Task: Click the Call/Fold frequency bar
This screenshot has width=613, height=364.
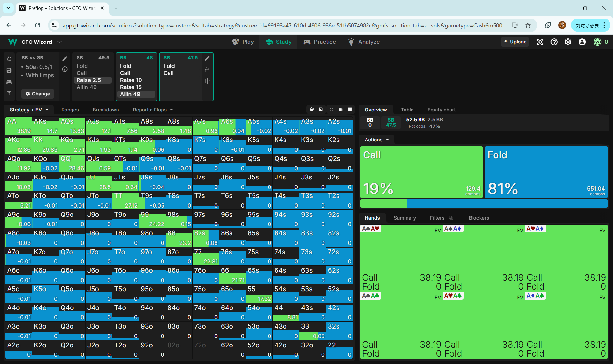Action: point(483,203)
